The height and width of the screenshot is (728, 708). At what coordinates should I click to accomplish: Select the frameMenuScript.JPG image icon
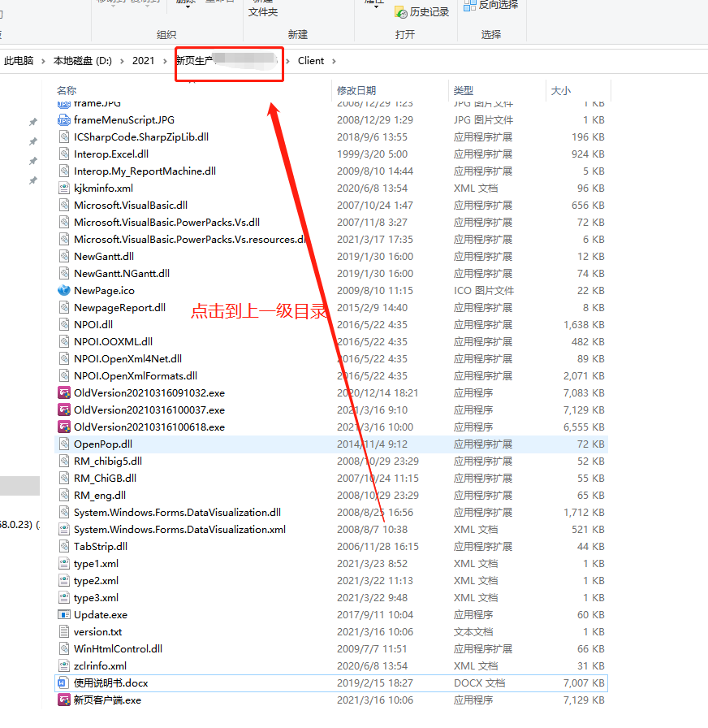coord(64,119)
